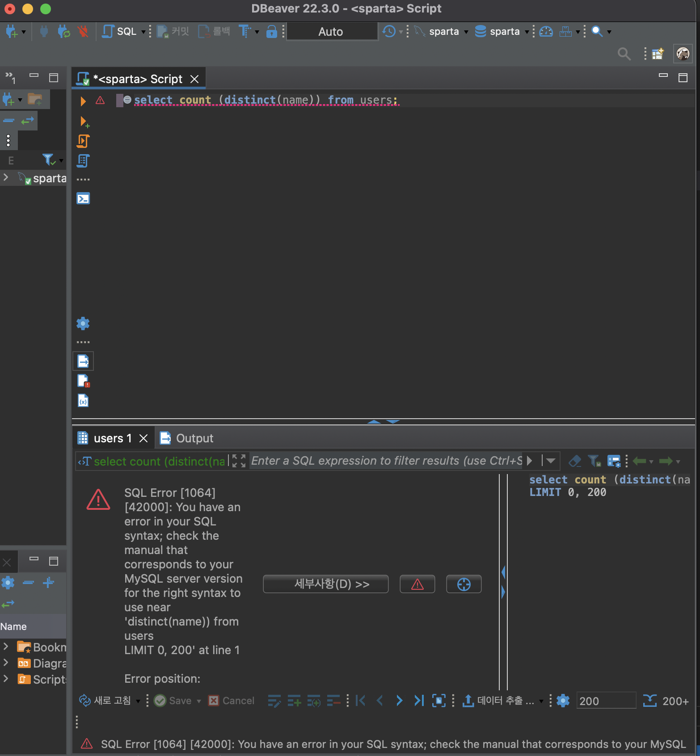The width and height of the screenshot is (700, 756).
Task: Open SQL editor via the SQL button
Action: [119, 32]
